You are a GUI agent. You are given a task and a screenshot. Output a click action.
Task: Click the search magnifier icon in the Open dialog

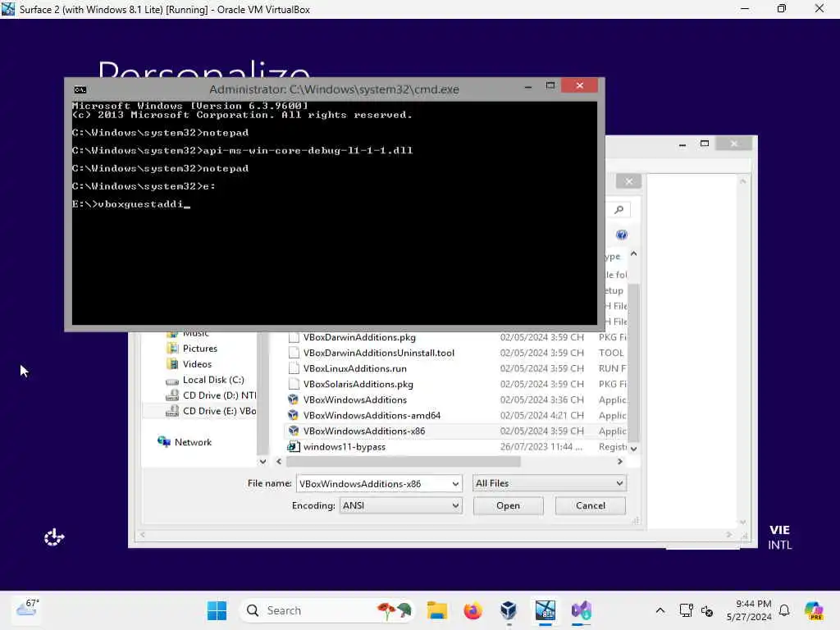pos(619,209)
